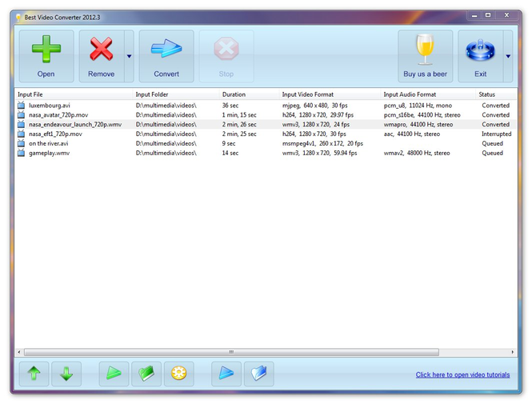The image size is (532, 404).
Task: Play output file with blue play icon
Action: click(x=226, y=374)
